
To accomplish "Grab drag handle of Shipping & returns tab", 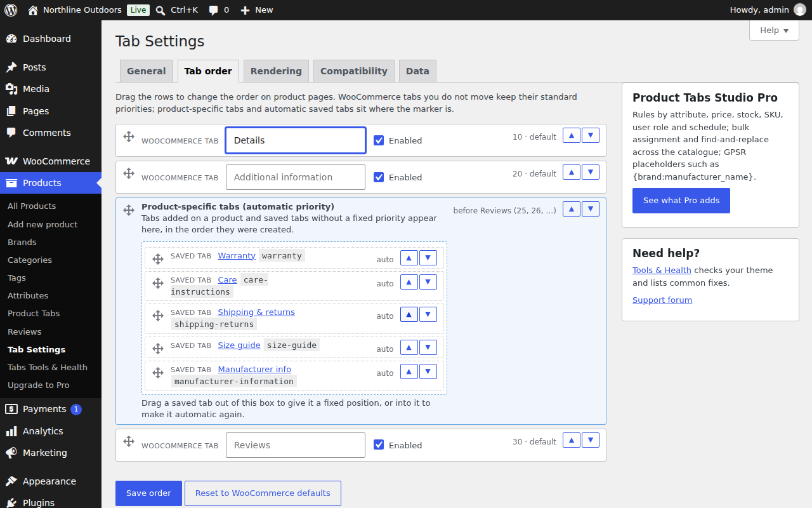I will click(158, 316).
